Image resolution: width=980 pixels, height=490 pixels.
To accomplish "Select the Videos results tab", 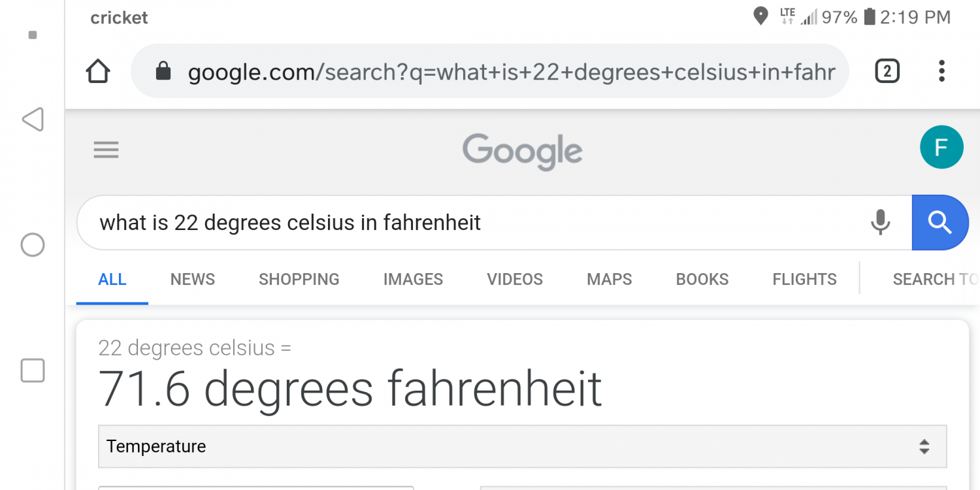I will [515, 280].
